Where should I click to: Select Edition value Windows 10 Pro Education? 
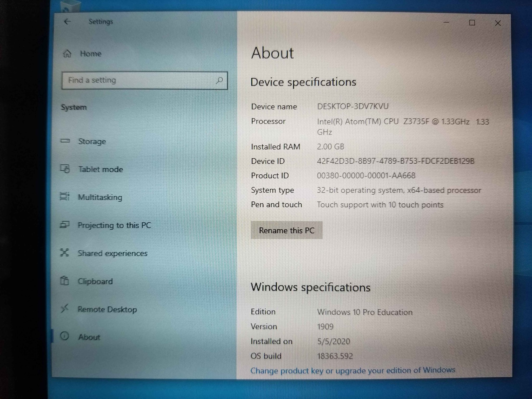pos(365,312)
